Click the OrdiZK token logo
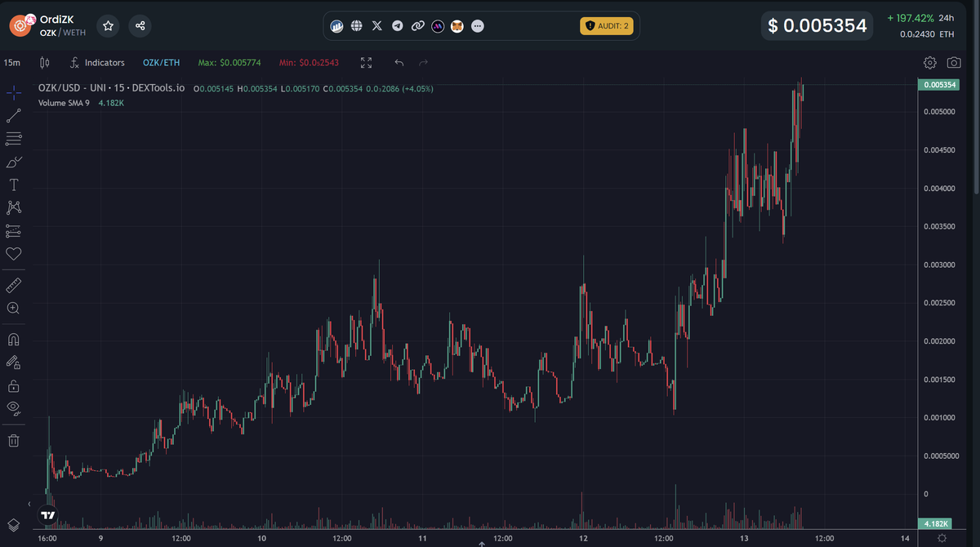 [x=21, y=25]
